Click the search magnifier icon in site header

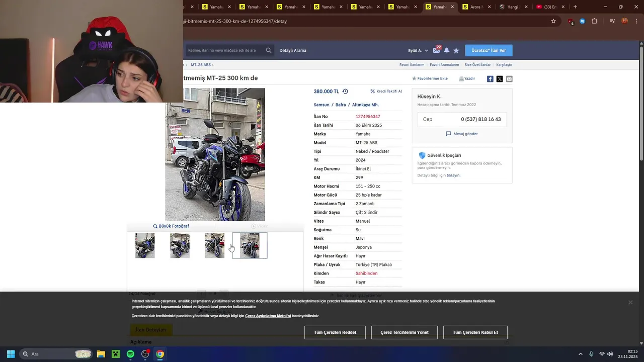269,50
